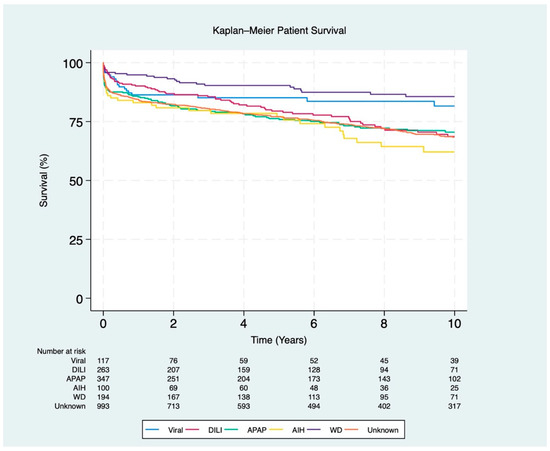Click the Number at risk heading

click(61, 351)
